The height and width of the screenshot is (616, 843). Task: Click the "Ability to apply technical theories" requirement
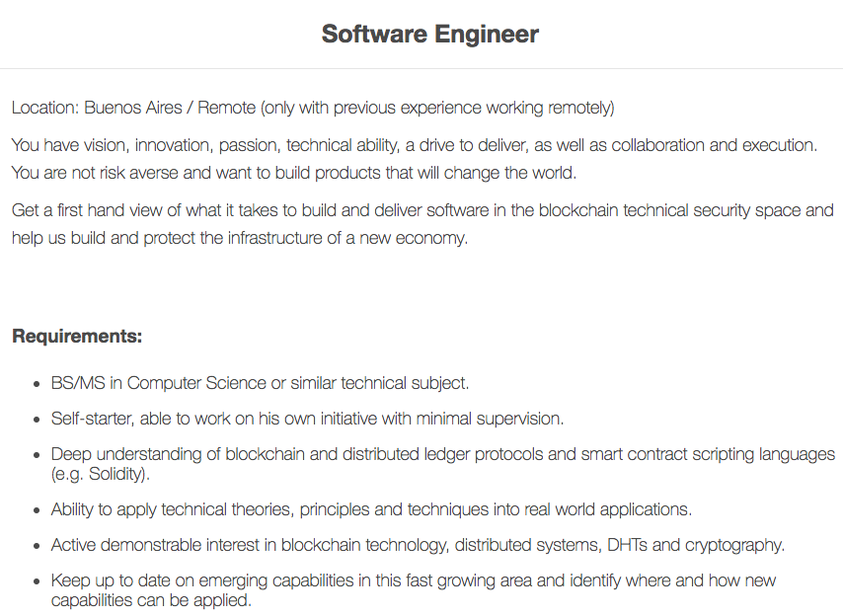click(x=371, y=509)
